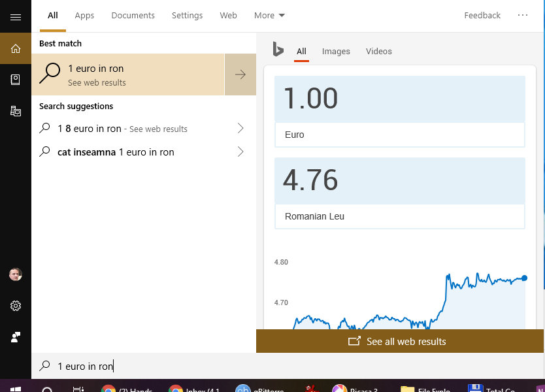Switch to Total Commander on the taskbar
Screen dimensions: 545x392
coord(492,389)
